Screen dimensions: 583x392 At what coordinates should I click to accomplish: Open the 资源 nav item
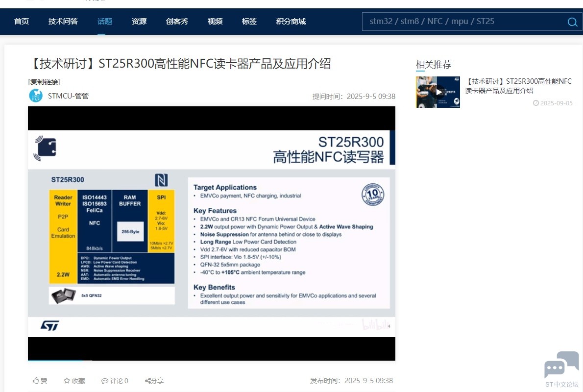[139, 22]
